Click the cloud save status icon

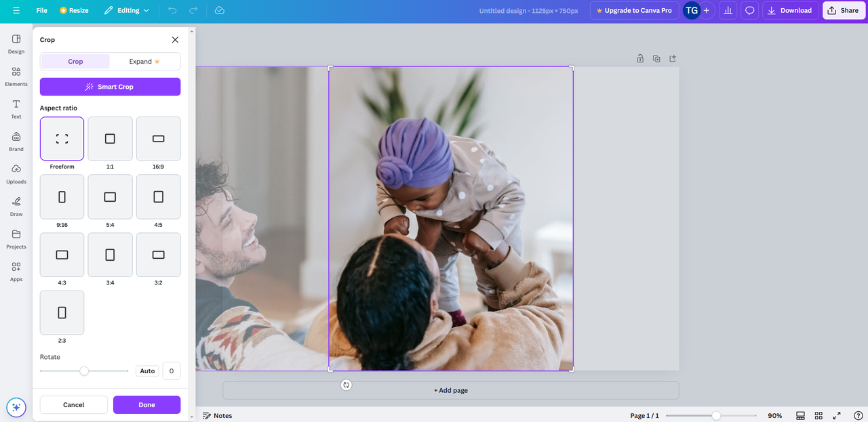pyautogui.click(x=219, y=10)
